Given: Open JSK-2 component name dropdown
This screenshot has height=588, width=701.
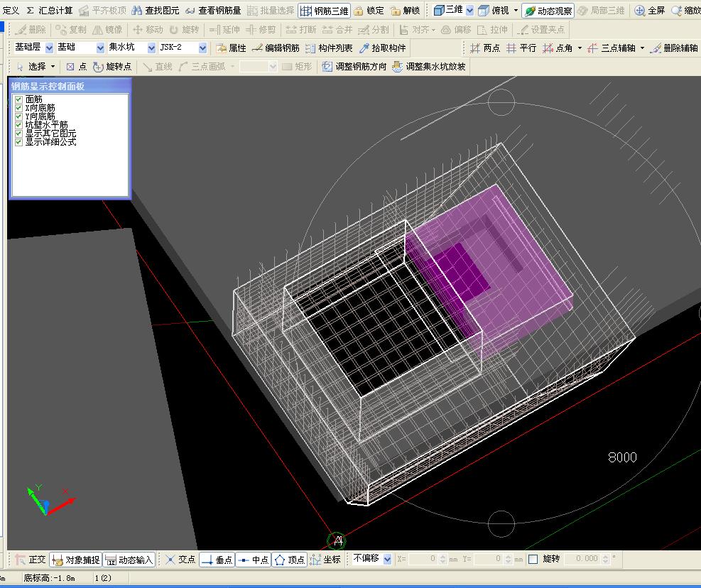Looking at the screenshot, I should (x=202, y=48).
